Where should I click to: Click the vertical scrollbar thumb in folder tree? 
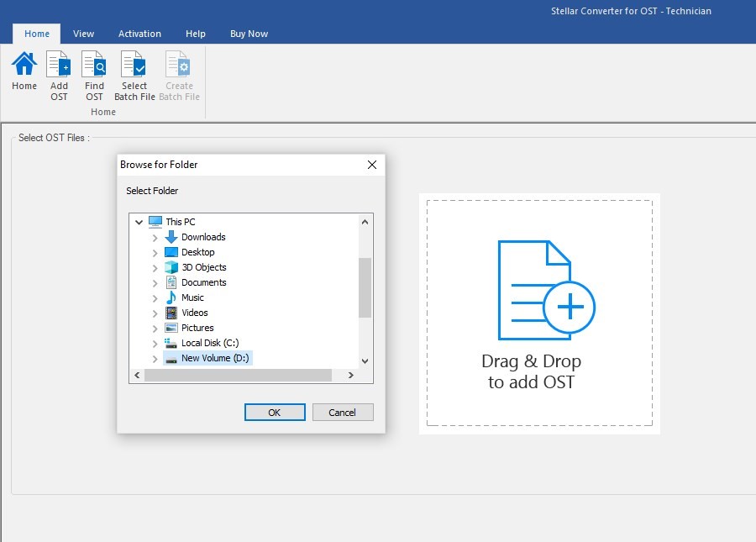coord(365,288)
